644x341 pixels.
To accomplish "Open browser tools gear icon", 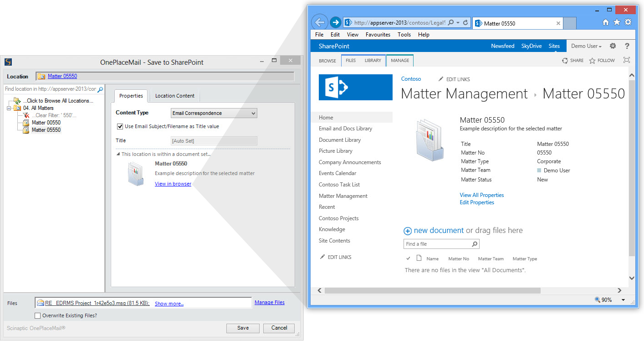I will tap(628, 22).
